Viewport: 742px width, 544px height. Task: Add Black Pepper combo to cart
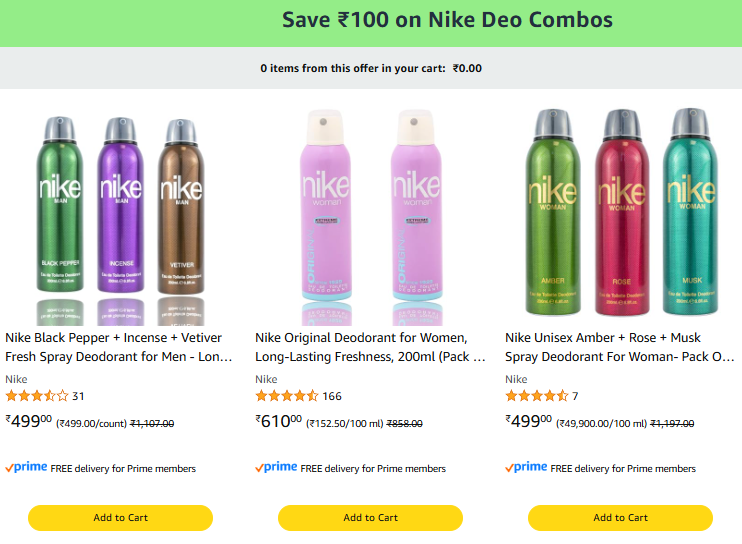[121, 518]
